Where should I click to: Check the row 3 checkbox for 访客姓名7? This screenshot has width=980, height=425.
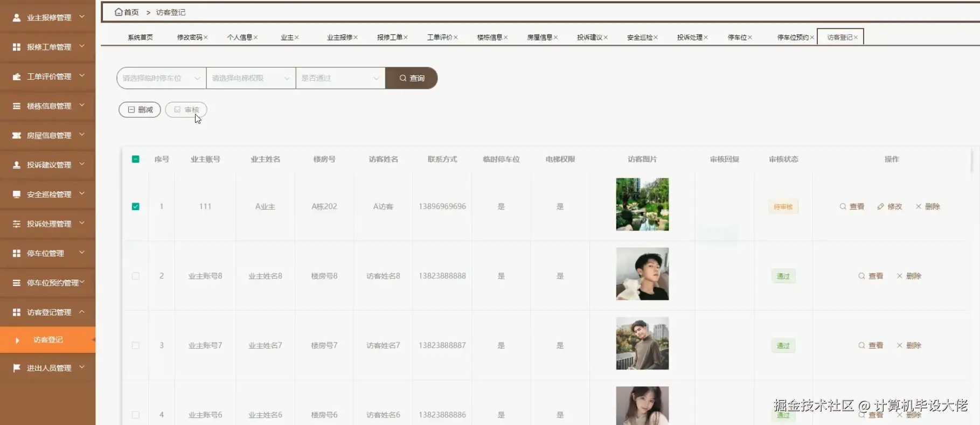pyautogui.click(x=136, y=345)
